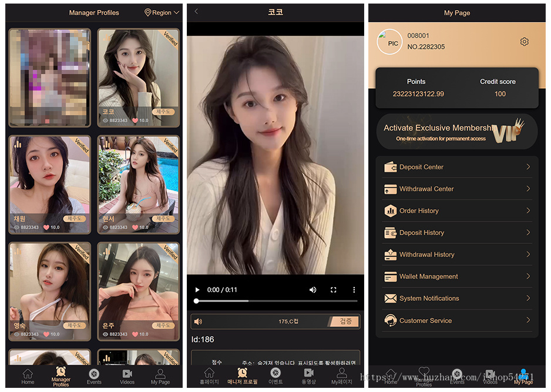Tap the speaker icon beside 175,C컵
Viewport: 551px width, 392px height.
point(198,321)
